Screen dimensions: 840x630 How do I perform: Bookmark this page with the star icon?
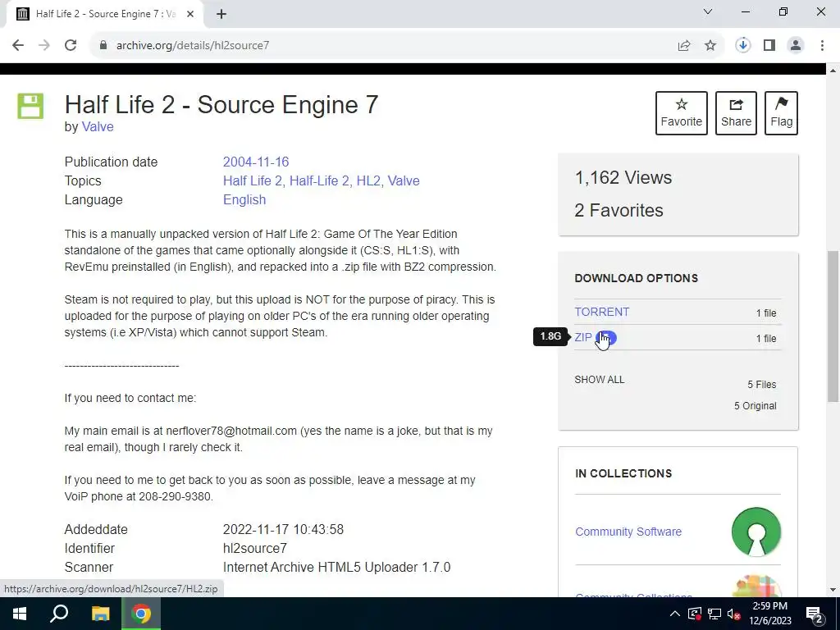pos(710,46)
